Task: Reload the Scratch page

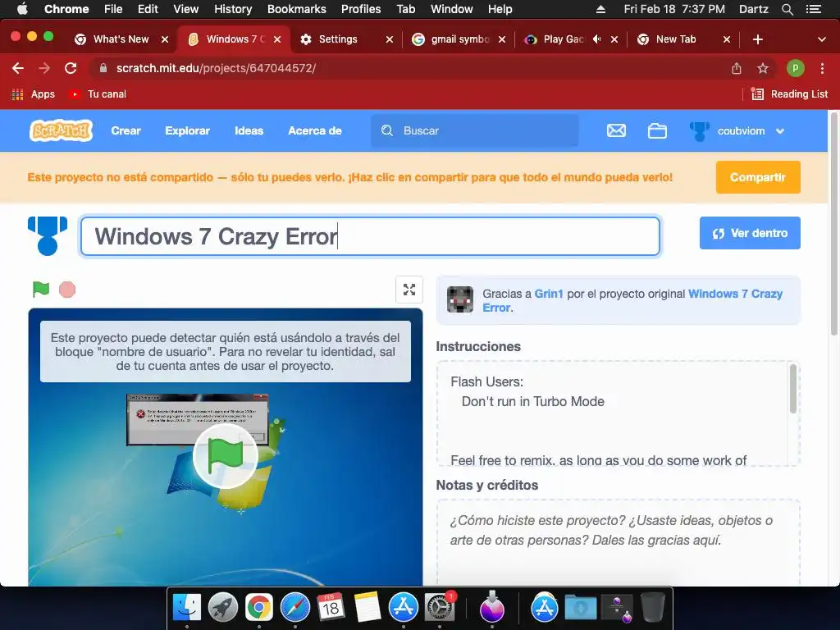Action: coord(71,68)
